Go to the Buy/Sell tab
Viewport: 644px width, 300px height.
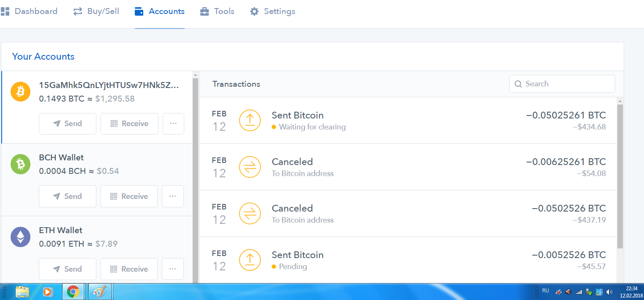pos(96,11)
